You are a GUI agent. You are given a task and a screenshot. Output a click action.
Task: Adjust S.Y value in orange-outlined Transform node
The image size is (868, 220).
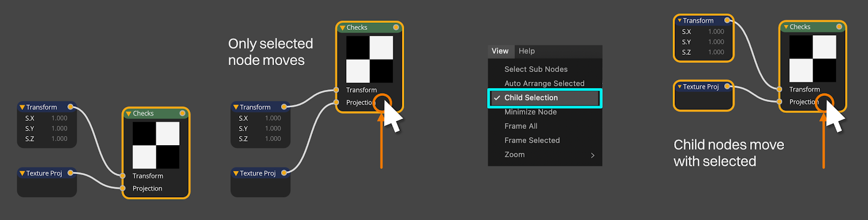pyautogui.click(x=716, y=42)
